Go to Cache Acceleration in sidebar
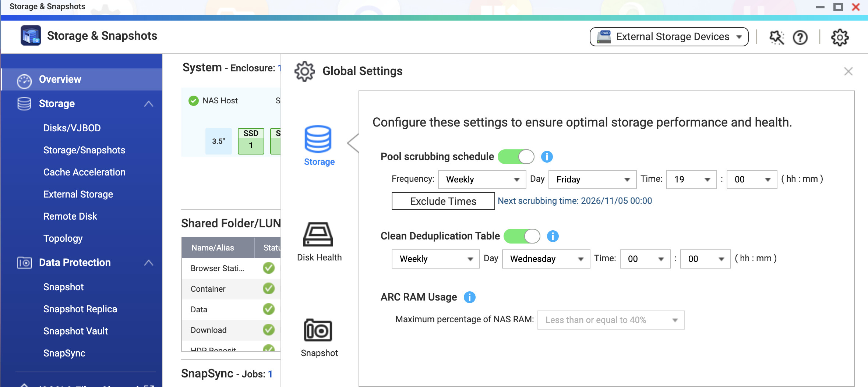The height and width of the screenshot is (387, 868). click(x=84, y=172)
